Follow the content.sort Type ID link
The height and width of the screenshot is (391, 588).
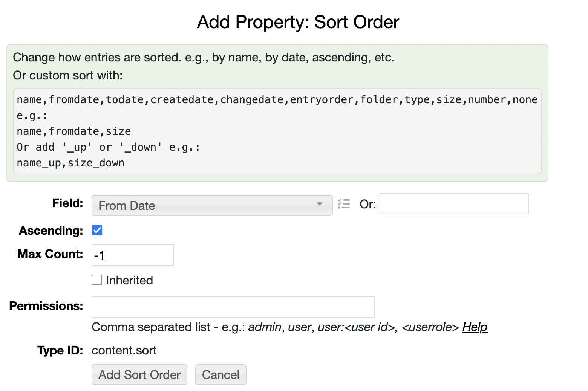click(124, 350)
